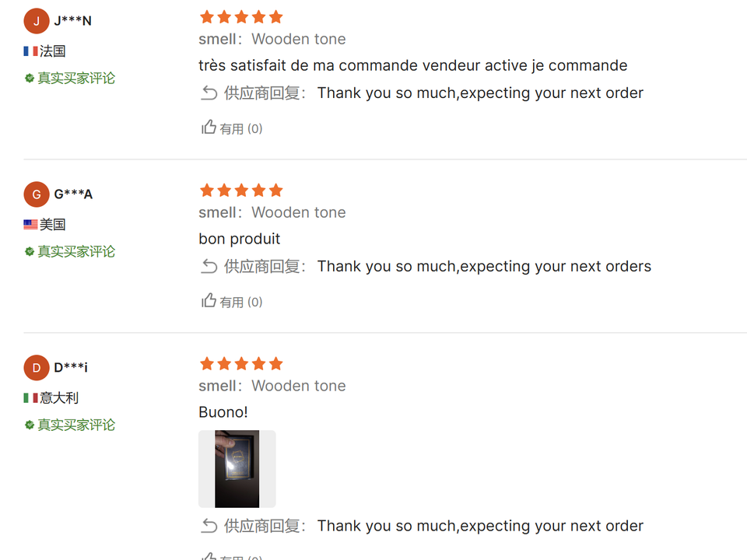Screen dimensions: 747x560
Task: Click reply arrow icon on D***i's review
Action: (209, 527)
